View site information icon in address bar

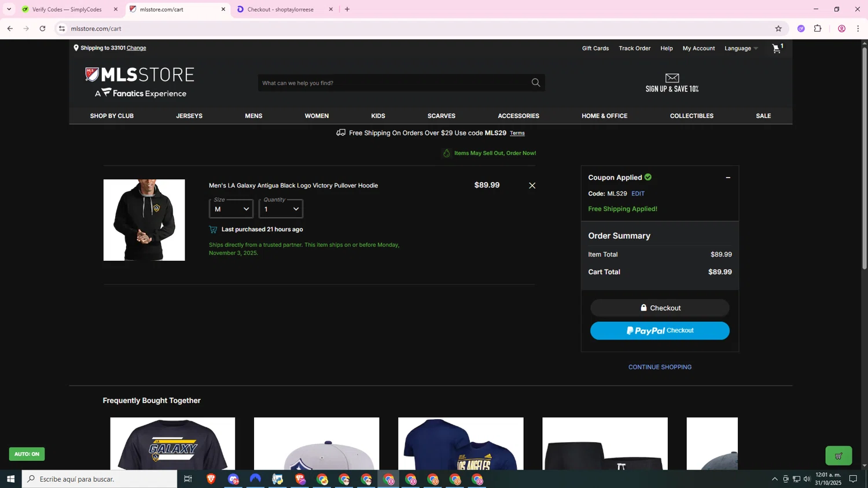click(62, 28)
